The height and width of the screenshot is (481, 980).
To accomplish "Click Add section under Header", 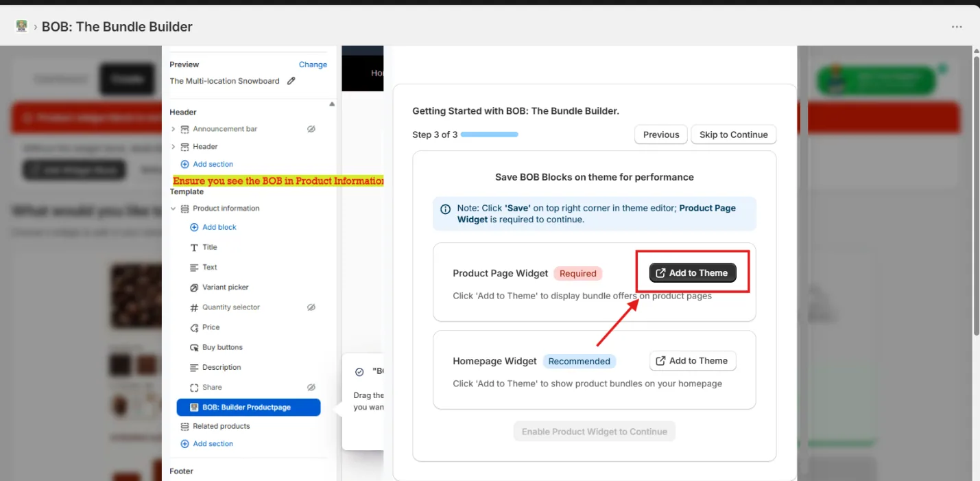I will click(x=213, y=165).
